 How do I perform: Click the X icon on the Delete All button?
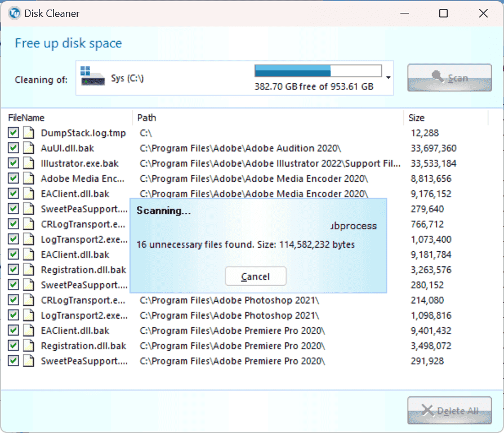pyautogui.click(x=426, y=410)
